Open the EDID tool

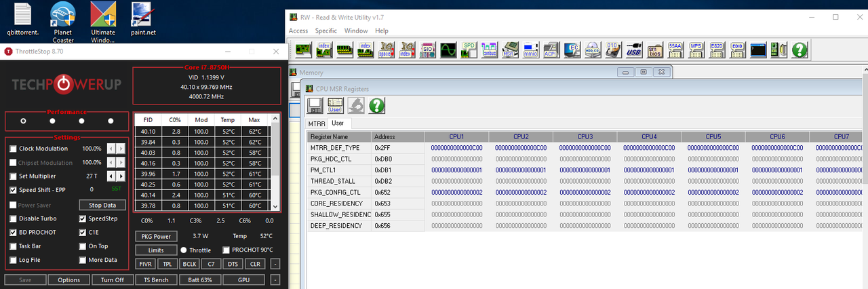(x=738, y=50)
